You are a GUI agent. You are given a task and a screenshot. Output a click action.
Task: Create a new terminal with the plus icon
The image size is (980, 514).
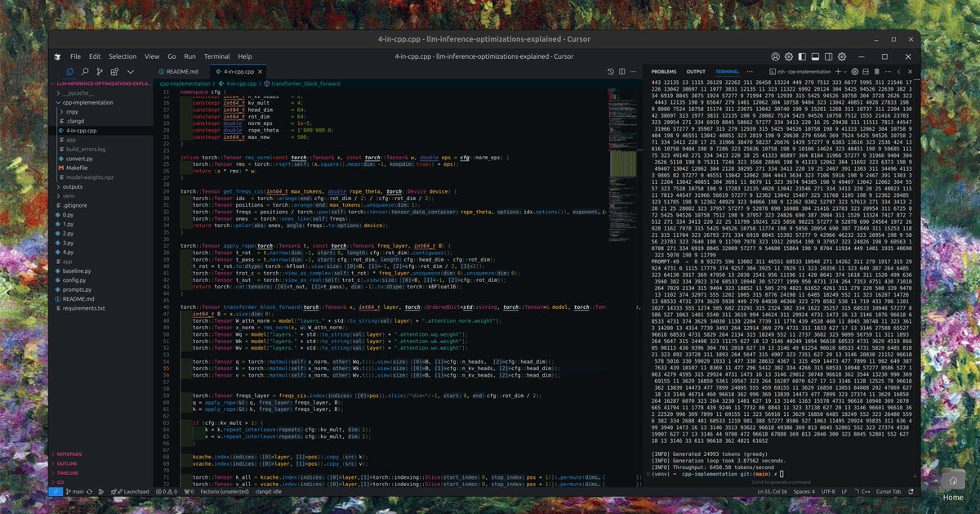838,71
